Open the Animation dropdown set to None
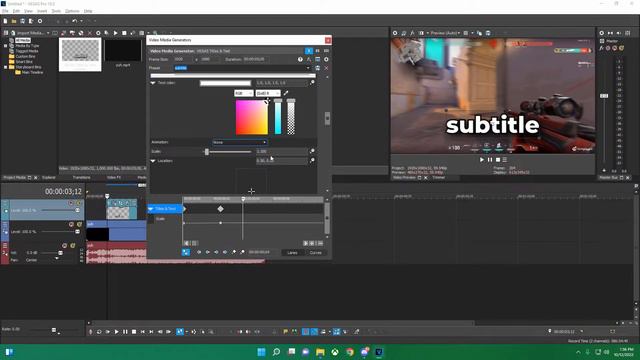 240,142
